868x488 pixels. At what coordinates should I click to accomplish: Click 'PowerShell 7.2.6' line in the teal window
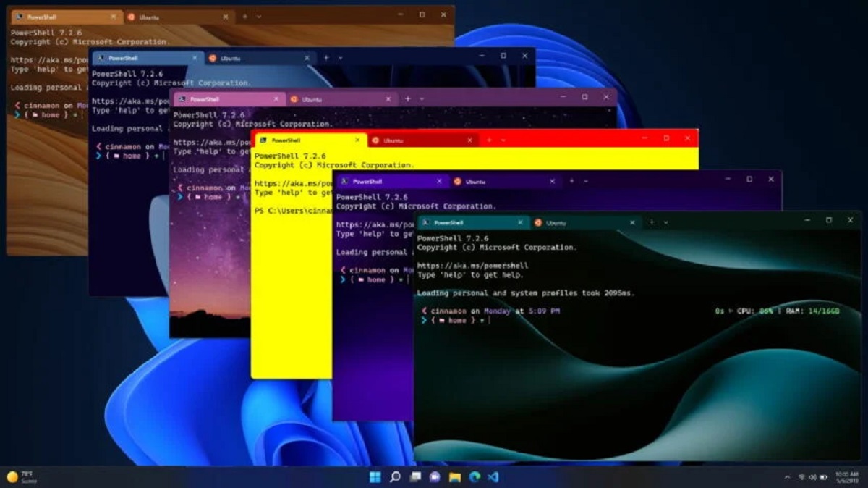pyautogui.click(x=453, y=238)
